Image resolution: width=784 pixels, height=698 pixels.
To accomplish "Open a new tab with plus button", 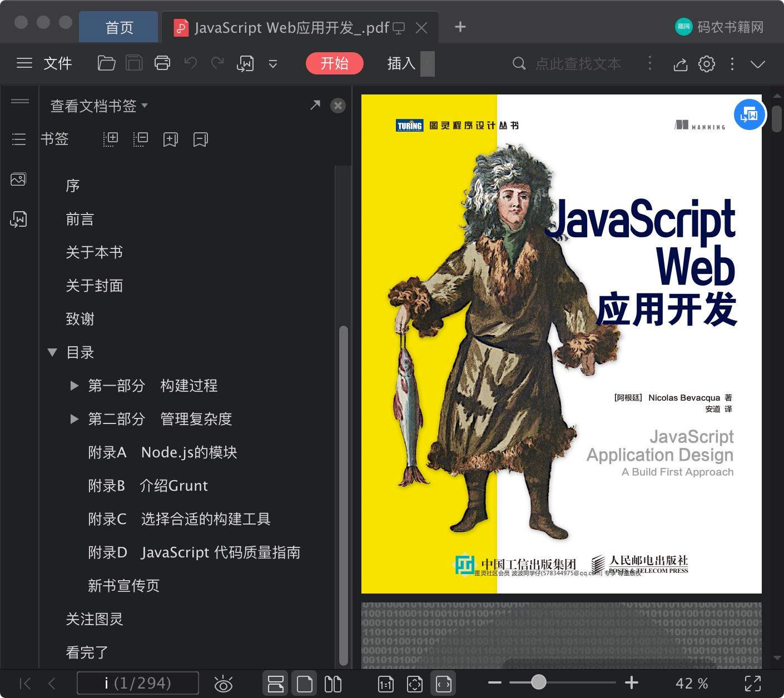I will (x=460, y=27).
